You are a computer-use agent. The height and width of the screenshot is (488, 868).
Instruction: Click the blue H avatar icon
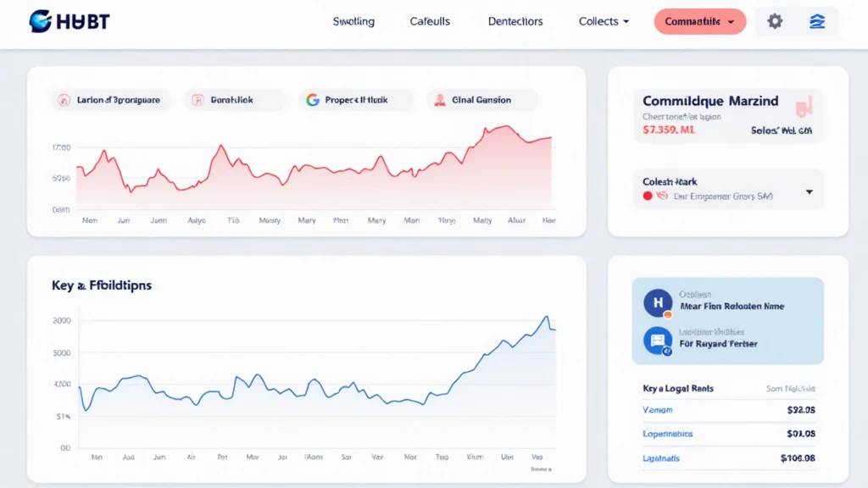pyautogui.click(x=658, y=302)
